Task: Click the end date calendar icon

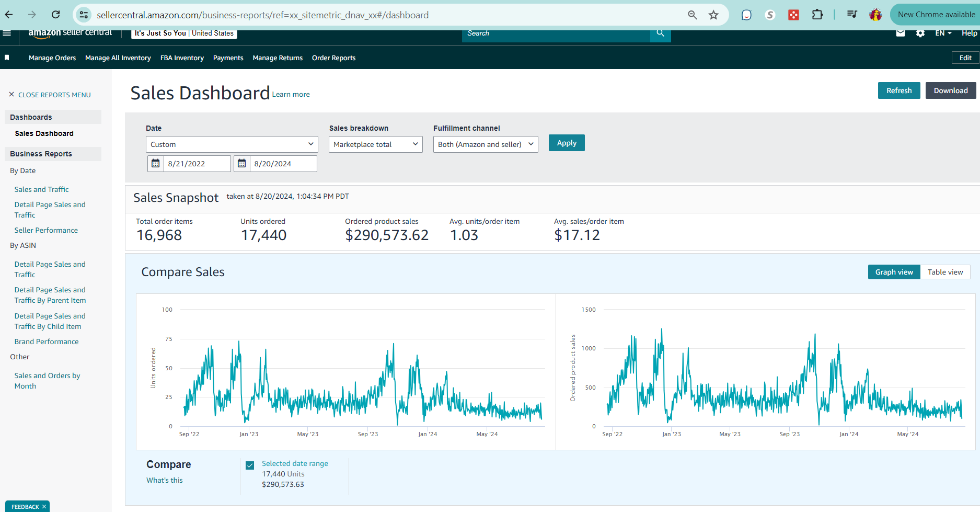Action: pyautogui.click(x=241, y=164)
